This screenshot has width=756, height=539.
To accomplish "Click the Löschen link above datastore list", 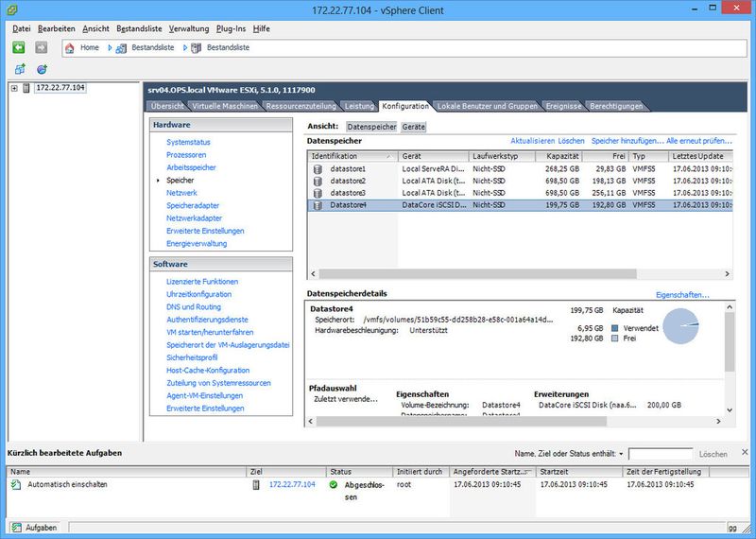I will pyautogui.click(x=572, y=141).
